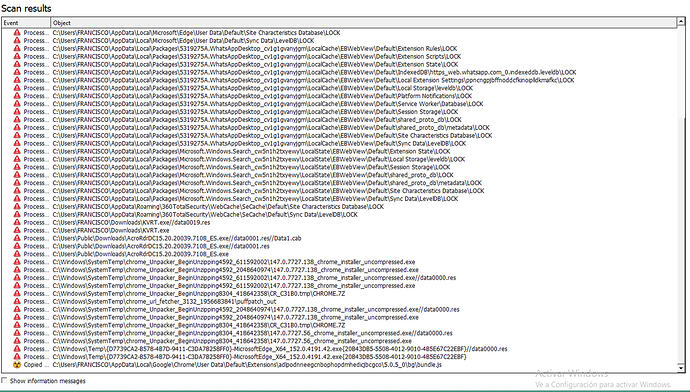Select C:\Users\FRANCISCO\Downloads\KVRT.exe path

point(111,231)
